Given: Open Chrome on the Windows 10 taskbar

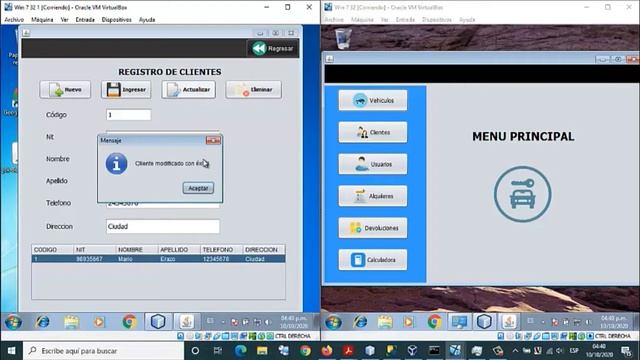Looking at the screenshot, I should [305, 351].
